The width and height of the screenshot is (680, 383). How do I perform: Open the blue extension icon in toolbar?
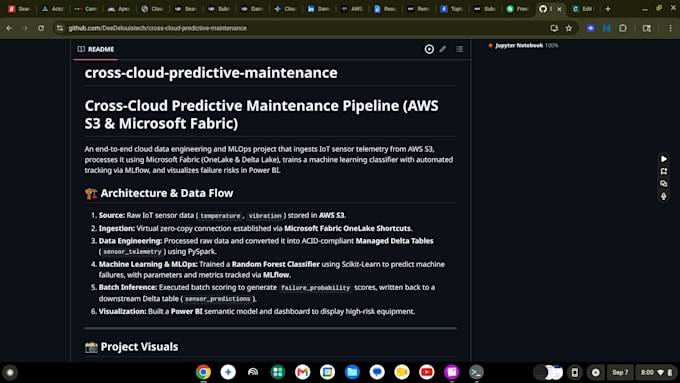click(x=591, y=28)
